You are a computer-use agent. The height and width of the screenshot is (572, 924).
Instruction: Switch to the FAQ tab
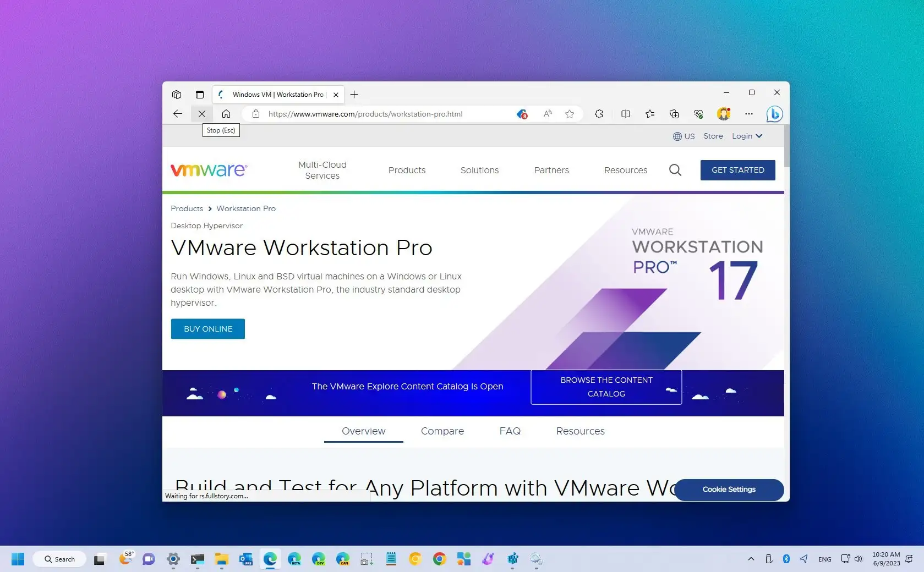[510, 431]
